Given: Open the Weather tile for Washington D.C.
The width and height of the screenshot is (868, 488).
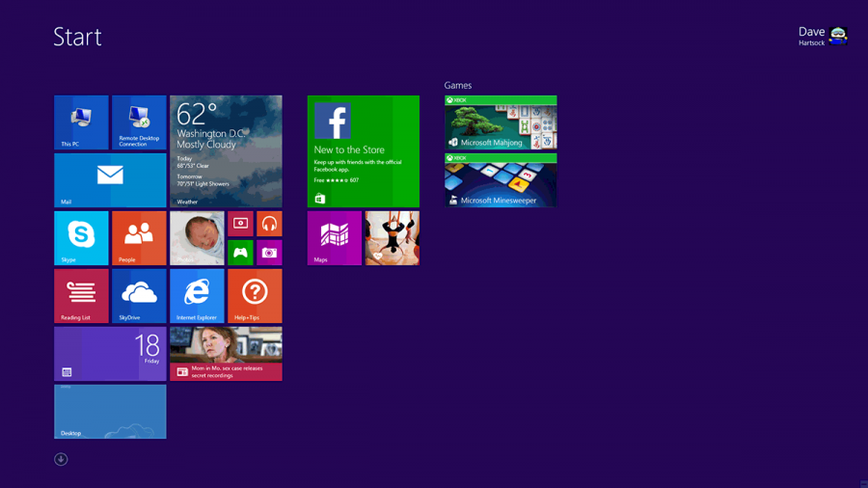Looking at the screenshot, I should tap(226, 151).
